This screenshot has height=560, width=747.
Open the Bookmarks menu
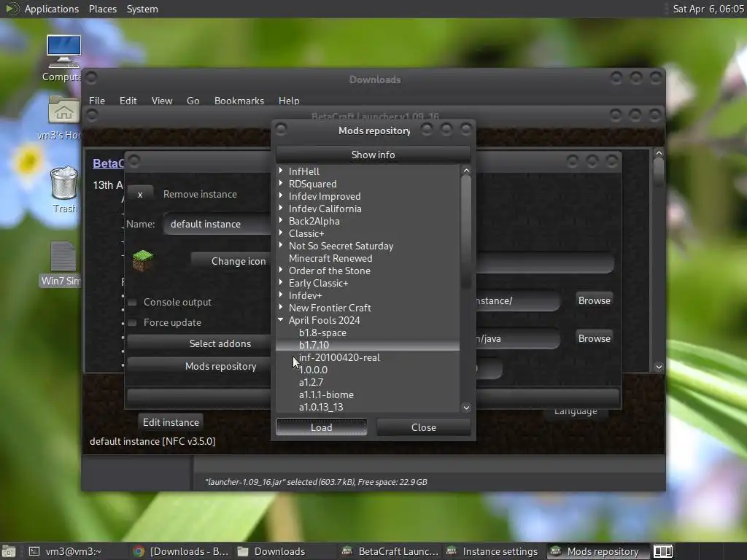click(x=239, y=101)
